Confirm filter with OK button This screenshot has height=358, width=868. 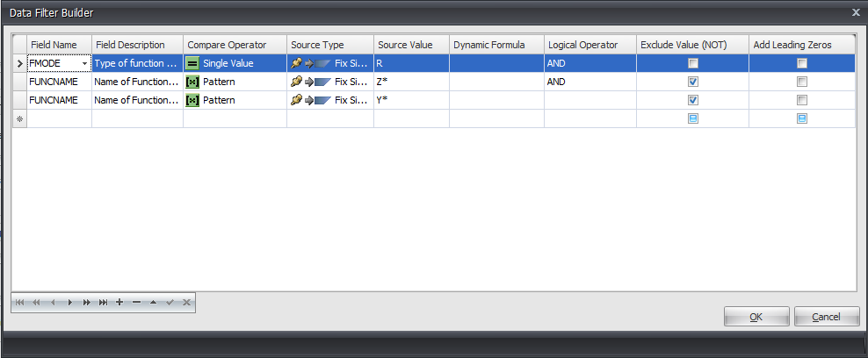point(756,317)
